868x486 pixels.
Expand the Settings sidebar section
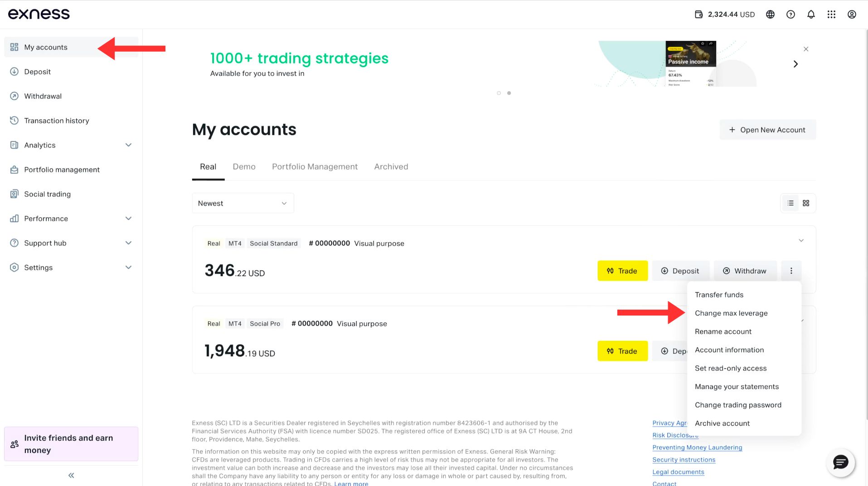point(71,267)
